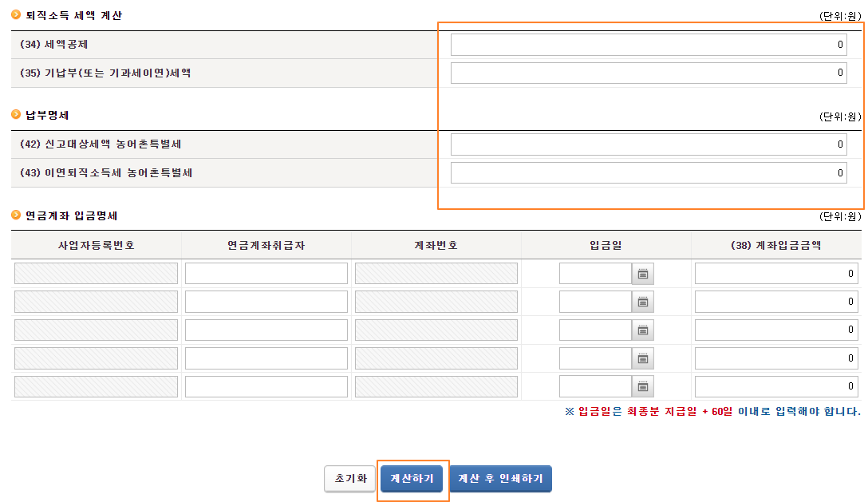This screenshot has width=868, height=502.
Task: Click the 연금계좌취급자 column header
Action: [x=266, y=246]
